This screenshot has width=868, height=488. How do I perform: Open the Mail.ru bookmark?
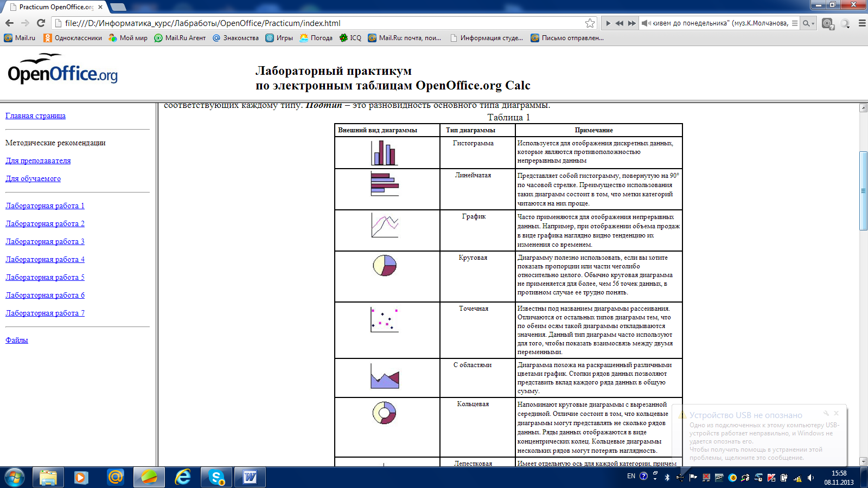click(20, 38)
